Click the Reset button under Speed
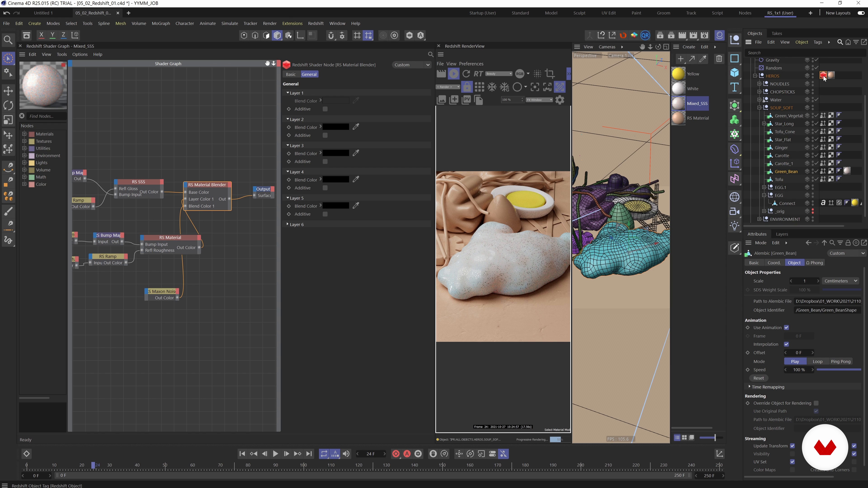868x488 pixels. pos(759,378)
